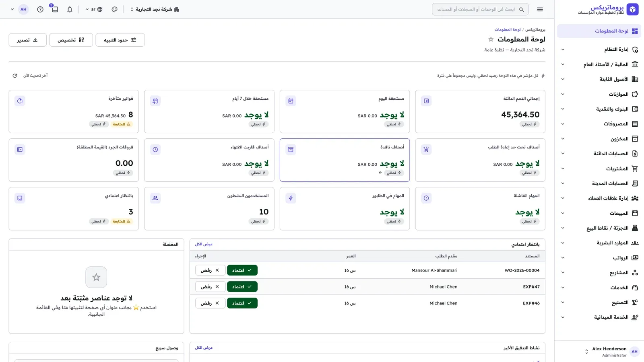Click the refresh icon next to آخر تحديث
644x362 pixels.
coord(15,76)
